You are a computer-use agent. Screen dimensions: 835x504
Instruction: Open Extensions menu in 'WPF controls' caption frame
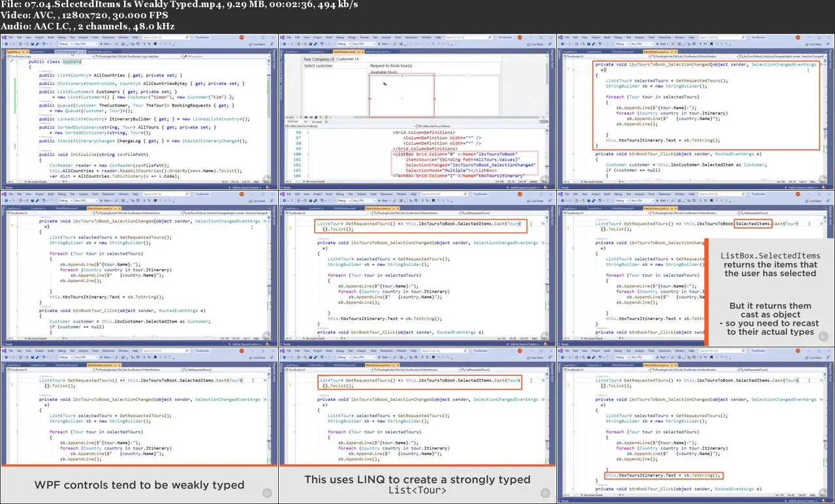108,351
